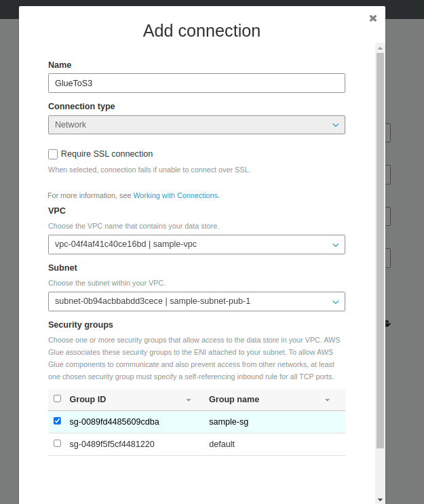Open the Subnet dropdown
Viewport: 424px width, 504px height.
197,301
